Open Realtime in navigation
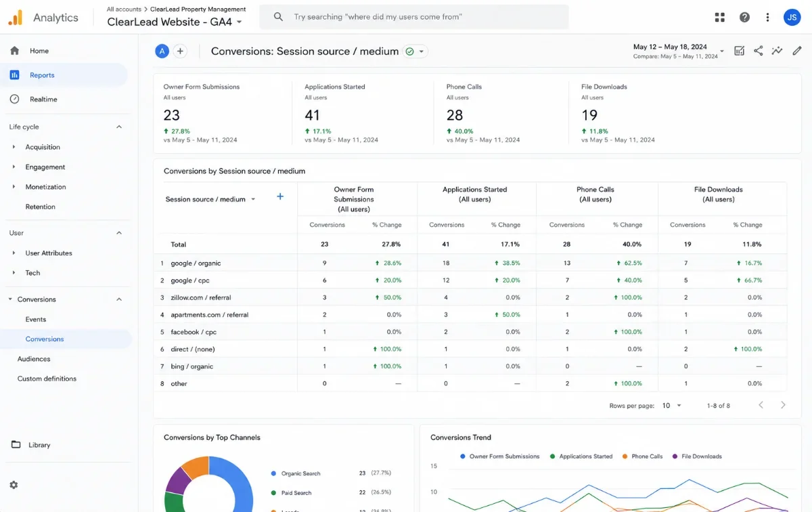812x512 pixels. (43, 99)
